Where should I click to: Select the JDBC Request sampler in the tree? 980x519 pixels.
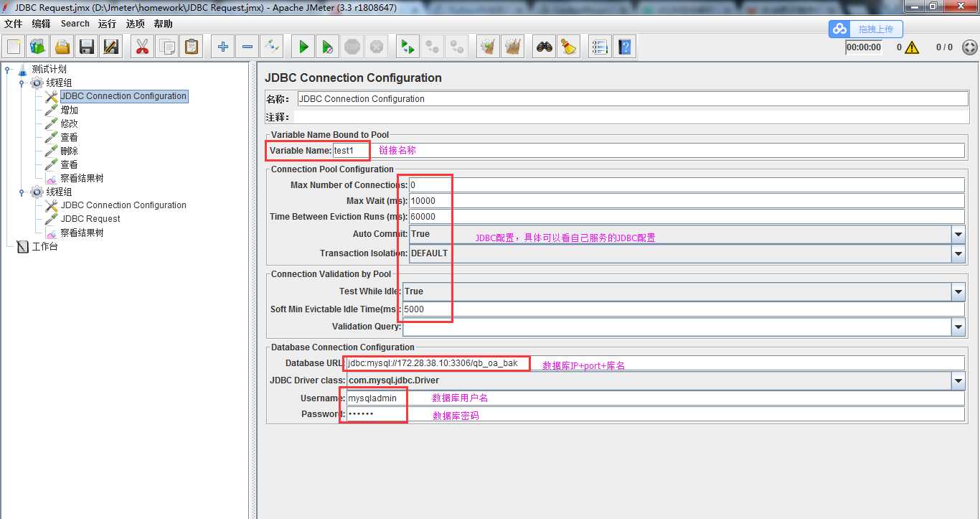click(90, 219)
